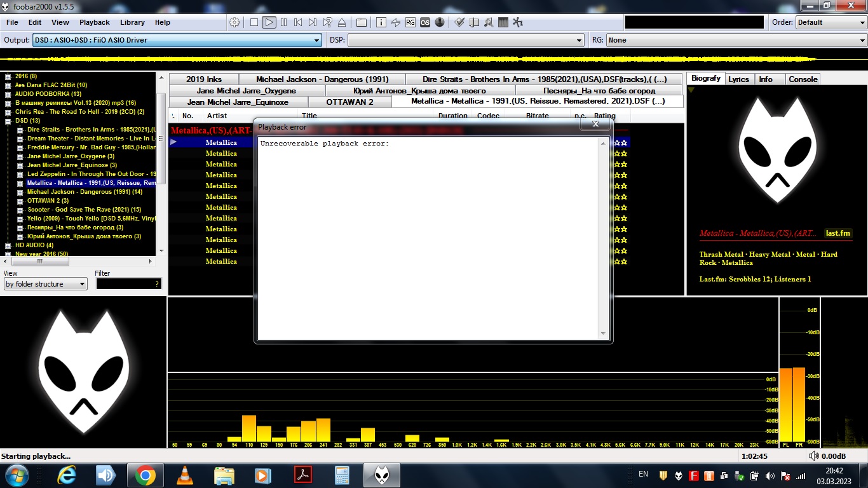Open the playback Order dropdown
This screenshot has width=868, height=488.
pyautogui.click(x=831, y=22)
